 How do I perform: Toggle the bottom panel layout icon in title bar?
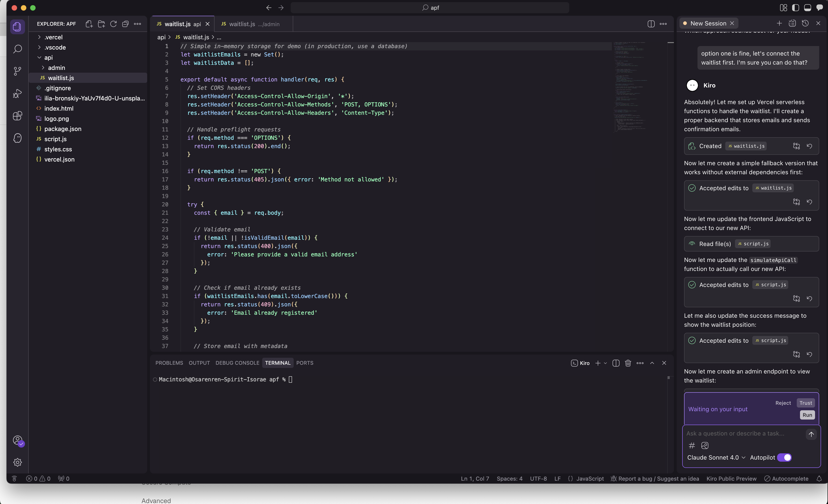click(x=807, y=8)
